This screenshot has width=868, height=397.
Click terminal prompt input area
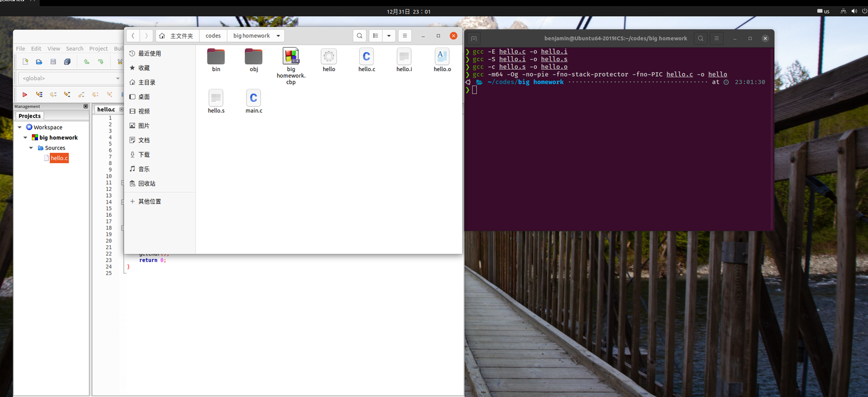(x=475, y=90)
